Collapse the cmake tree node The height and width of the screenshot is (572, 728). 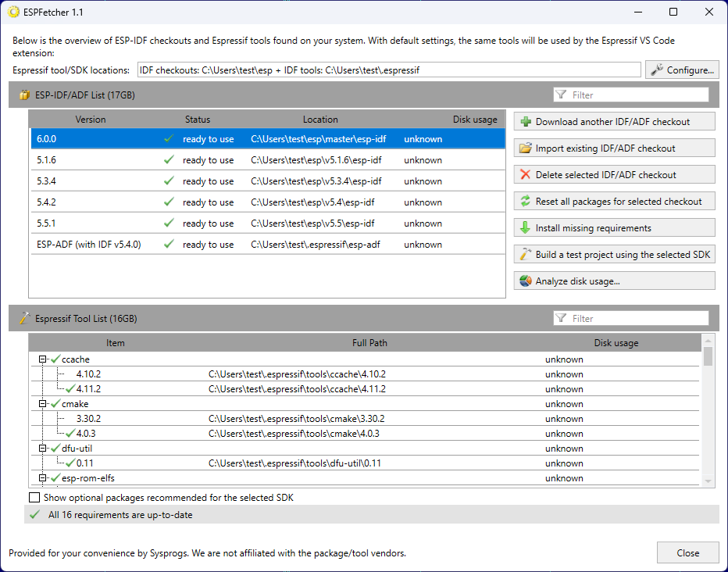pos(43,403)
